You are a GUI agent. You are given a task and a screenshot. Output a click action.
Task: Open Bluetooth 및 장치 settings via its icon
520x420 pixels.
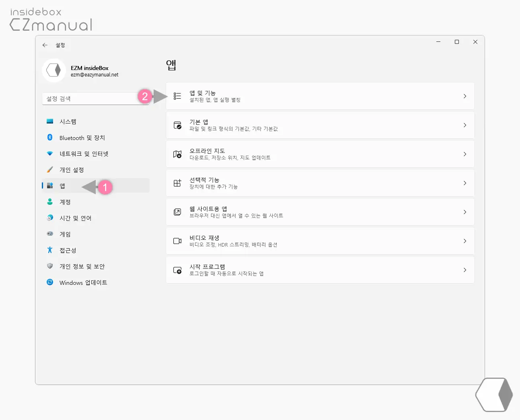tap(50, 137)
